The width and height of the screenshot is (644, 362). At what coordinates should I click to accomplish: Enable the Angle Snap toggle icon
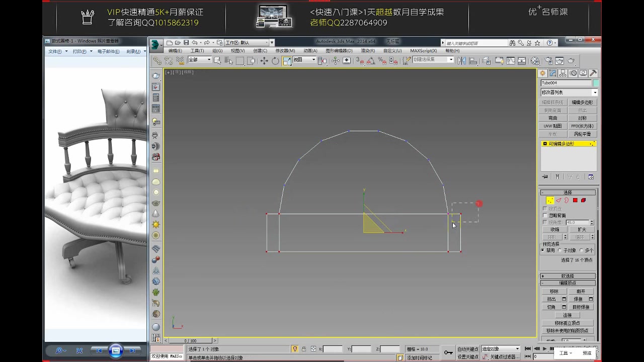pyautogui.click(x=371, y=61)
